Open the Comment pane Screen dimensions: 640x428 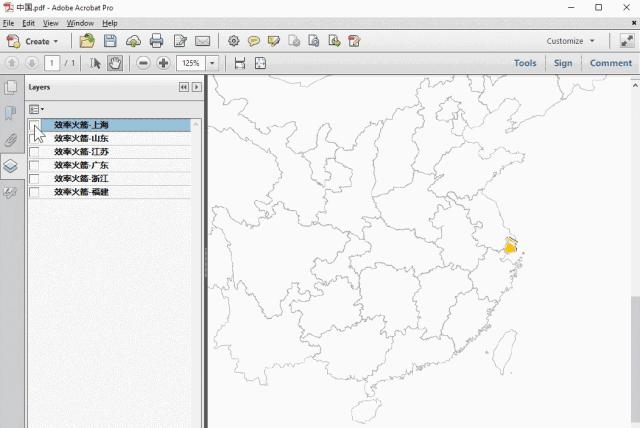(x=610, y=63)
